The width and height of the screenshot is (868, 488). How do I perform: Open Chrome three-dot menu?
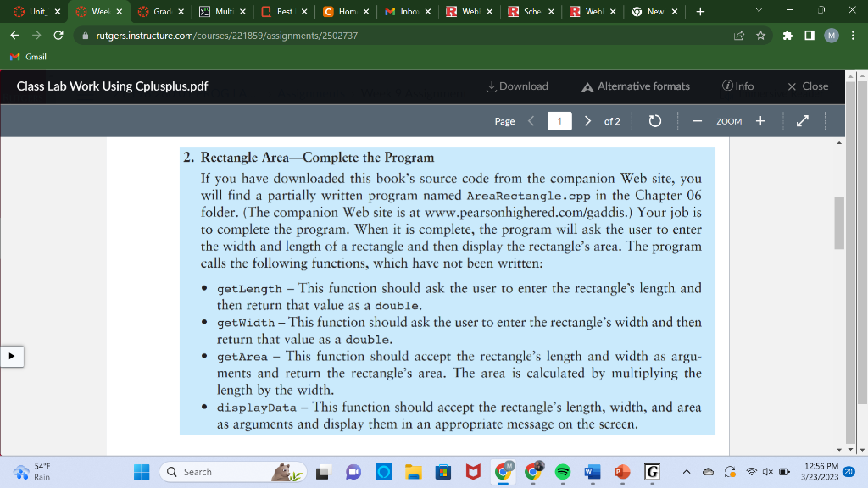coord(853,36)
